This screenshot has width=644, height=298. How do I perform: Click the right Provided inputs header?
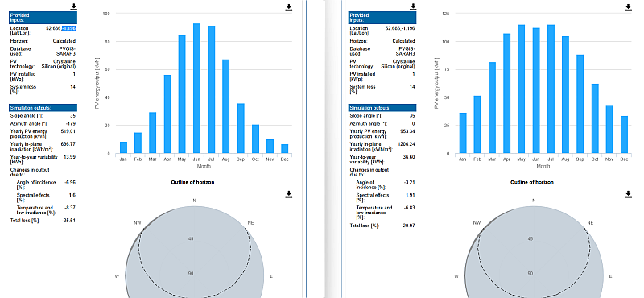coord(382,18)
